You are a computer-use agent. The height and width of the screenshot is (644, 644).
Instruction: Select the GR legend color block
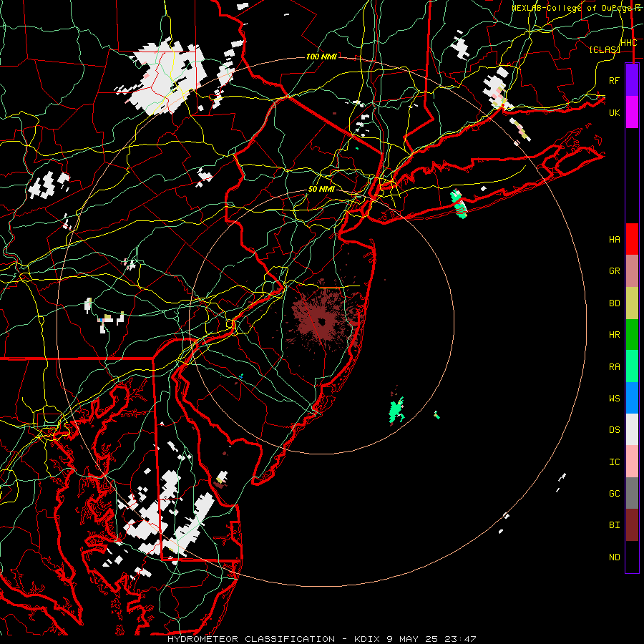(x=632, y=271)
